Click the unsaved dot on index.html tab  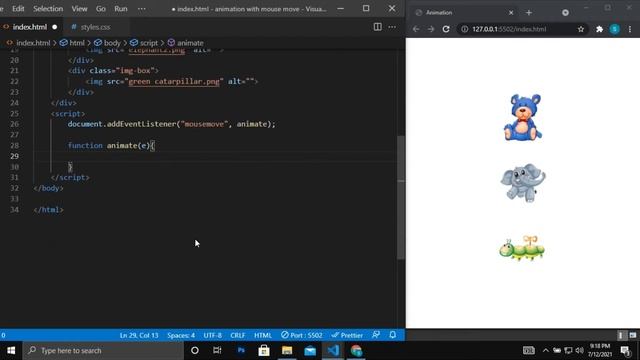point(55,27)
